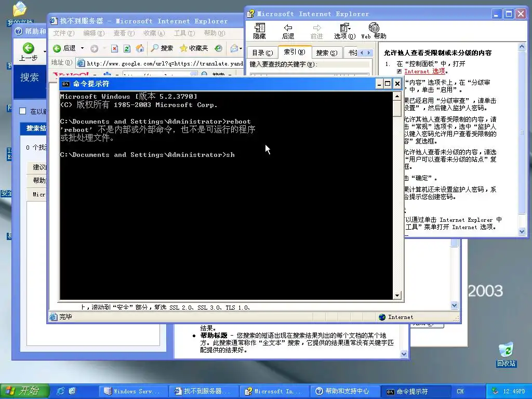Open the 帮助(H) menu in Internet Explorer
532x399 pixels.
point(215,33)
